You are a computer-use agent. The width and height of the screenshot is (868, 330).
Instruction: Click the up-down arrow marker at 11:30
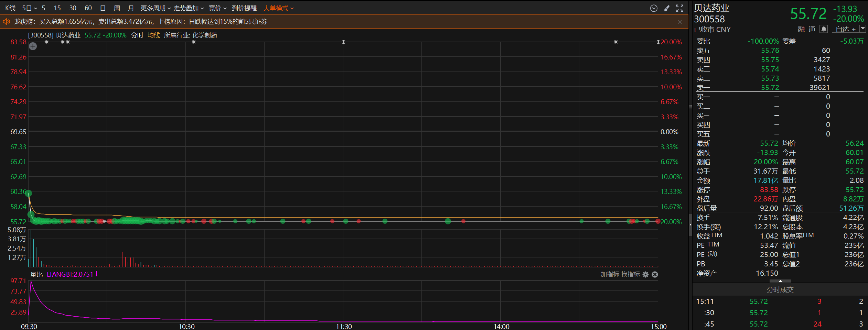343,42
